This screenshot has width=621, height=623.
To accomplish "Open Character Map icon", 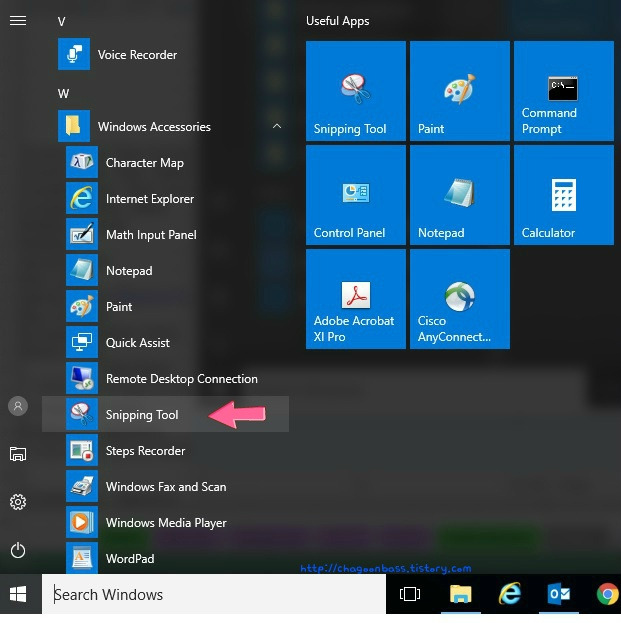I will click(82, 162).
